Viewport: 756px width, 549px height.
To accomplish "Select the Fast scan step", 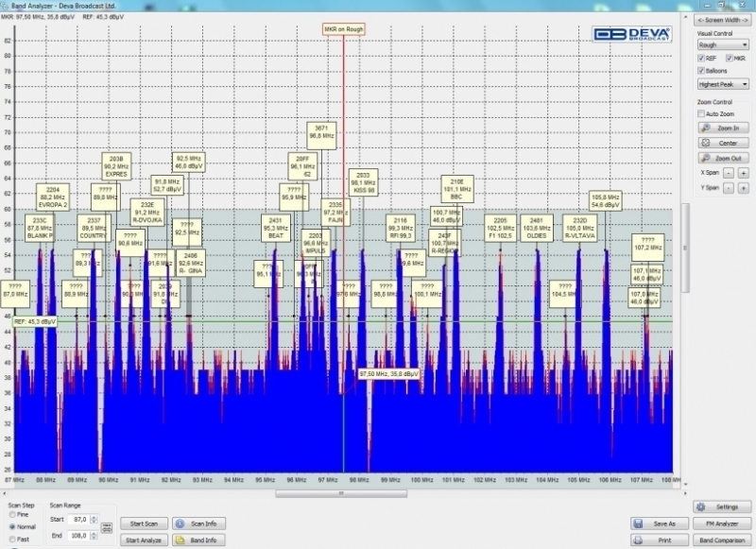I will (12, 540).
